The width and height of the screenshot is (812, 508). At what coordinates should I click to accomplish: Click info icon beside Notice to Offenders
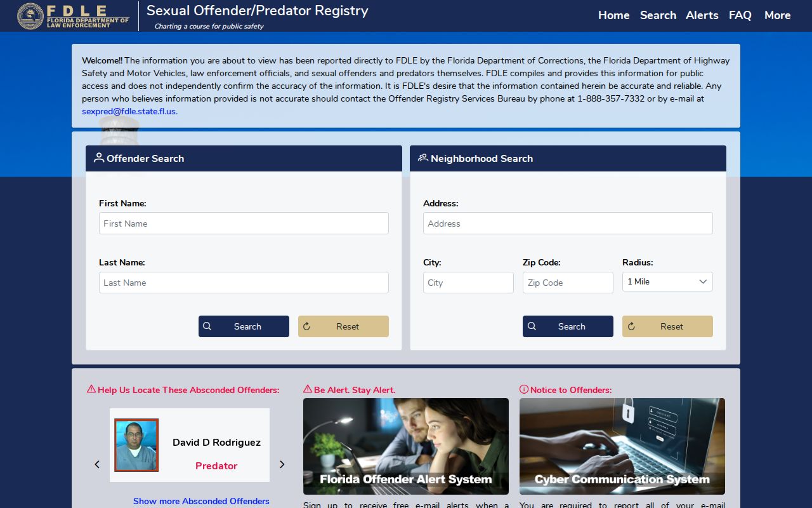point(524,389)
